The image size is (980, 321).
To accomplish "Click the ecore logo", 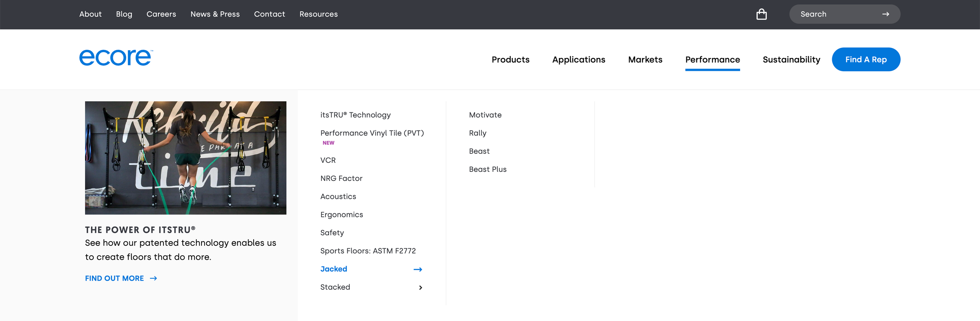I will pyautogui.click(x=116, y=58).
